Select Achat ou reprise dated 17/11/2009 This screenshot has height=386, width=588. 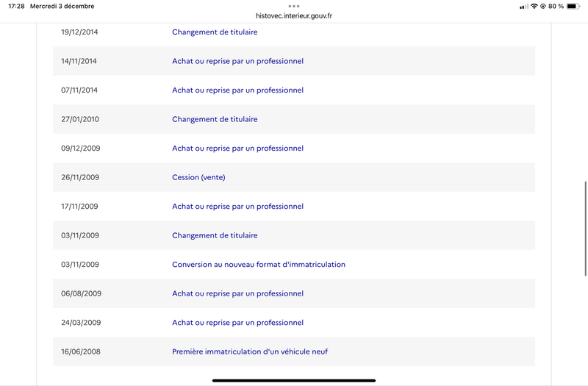coord(237,207)
